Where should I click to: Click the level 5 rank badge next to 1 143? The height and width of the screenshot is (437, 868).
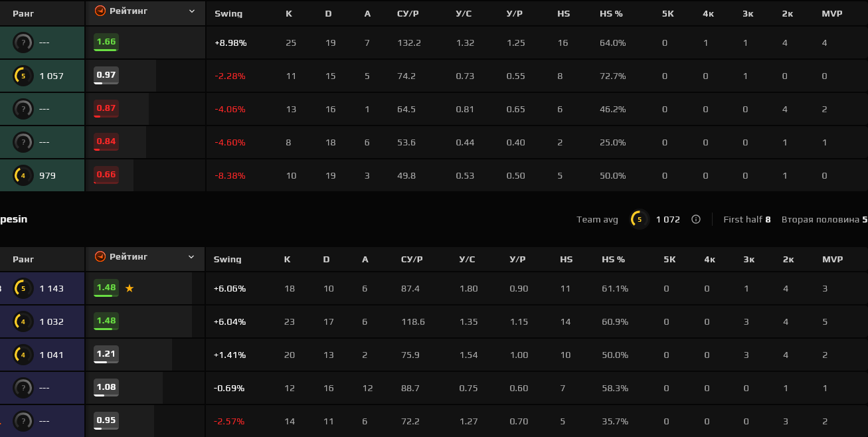coord(23,288)
